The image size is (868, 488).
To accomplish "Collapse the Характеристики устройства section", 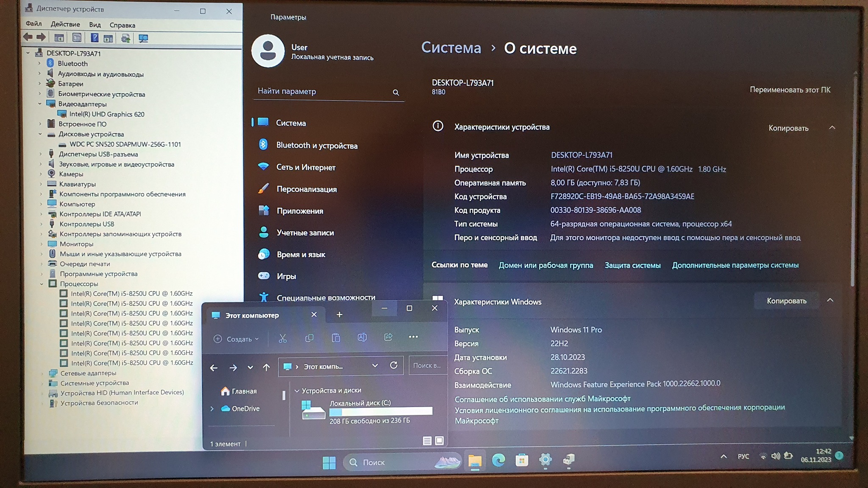I will click(832, 128).
